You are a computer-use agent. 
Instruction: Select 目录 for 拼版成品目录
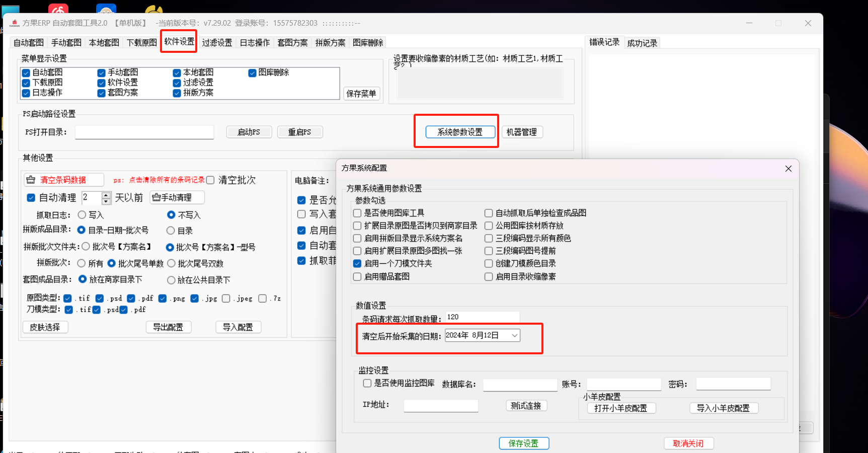pyautogui.click(x=171, y=231)
